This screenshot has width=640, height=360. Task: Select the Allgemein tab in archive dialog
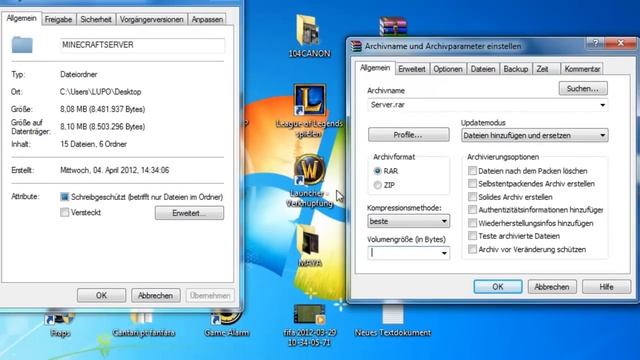click(x=375, y=68)
